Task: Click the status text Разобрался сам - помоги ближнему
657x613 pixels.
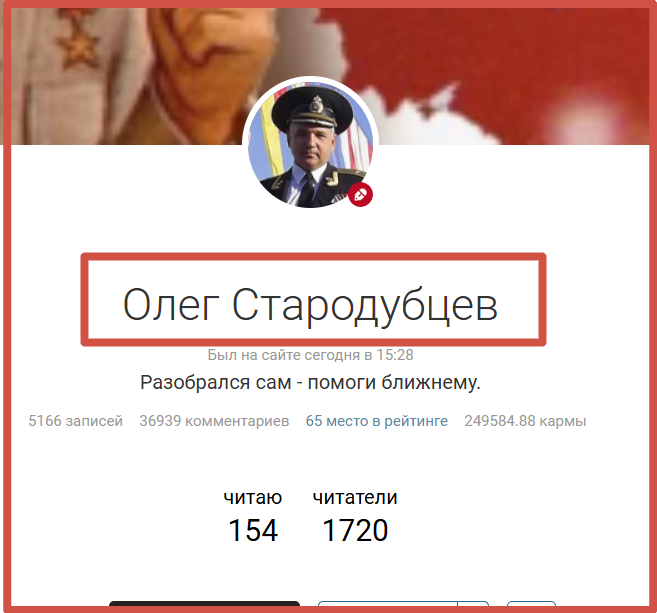Action: tap(310, 382)
